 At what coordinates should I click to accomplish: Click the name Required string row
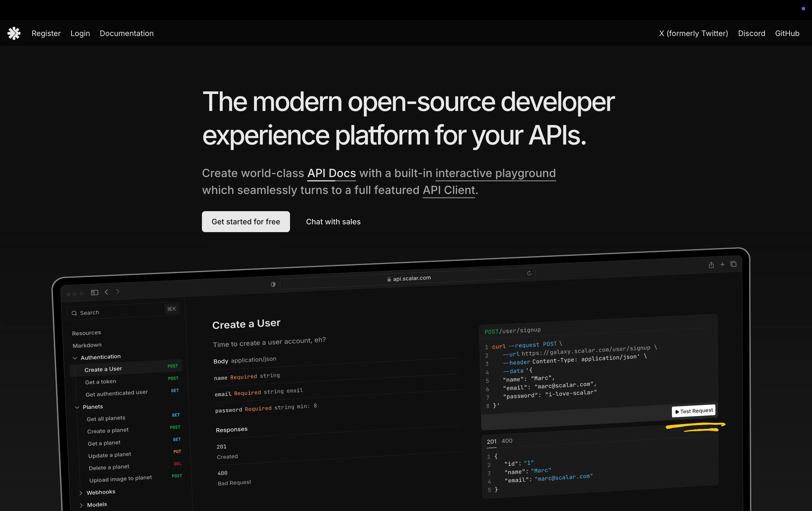point(247,377)
